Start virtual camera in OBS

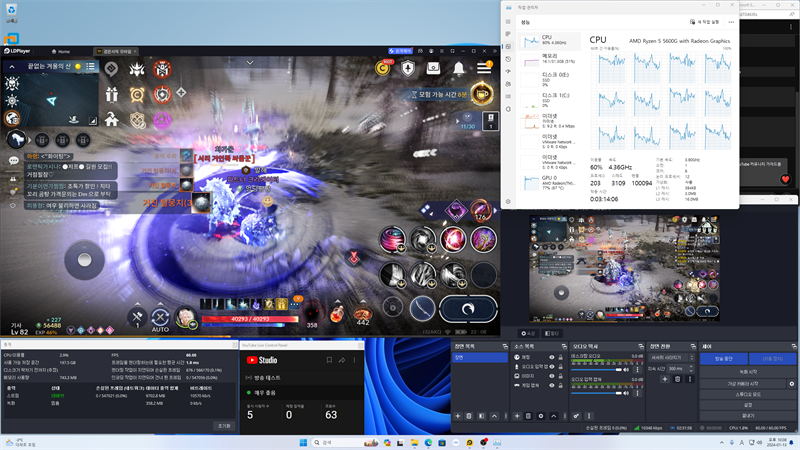[742, 384]
